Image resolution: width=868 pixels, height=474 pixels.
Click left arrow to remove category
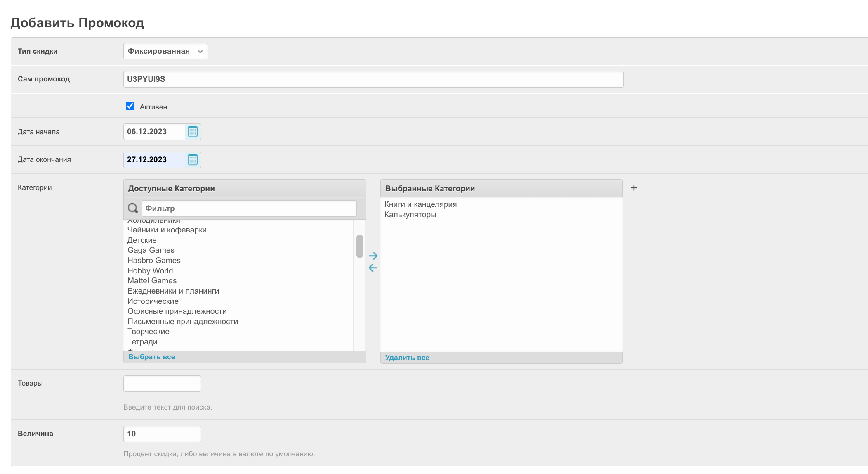pos(373,268)
